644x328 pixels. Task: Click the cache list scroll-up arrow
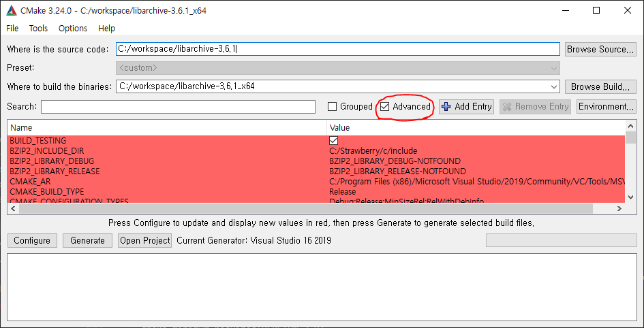630,126
